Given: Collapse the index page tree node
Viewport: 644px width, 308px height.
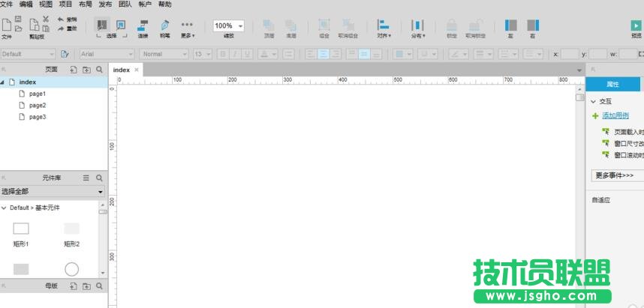Looking at the screenshot, I should 3,82.
